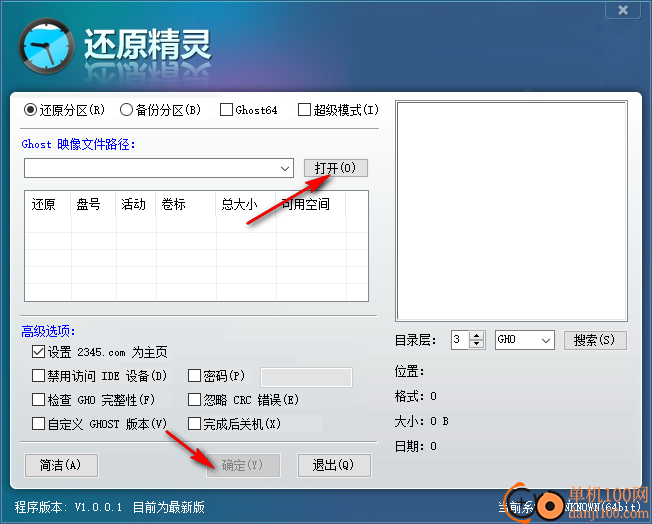Click the image file list box

coord(511,211)
